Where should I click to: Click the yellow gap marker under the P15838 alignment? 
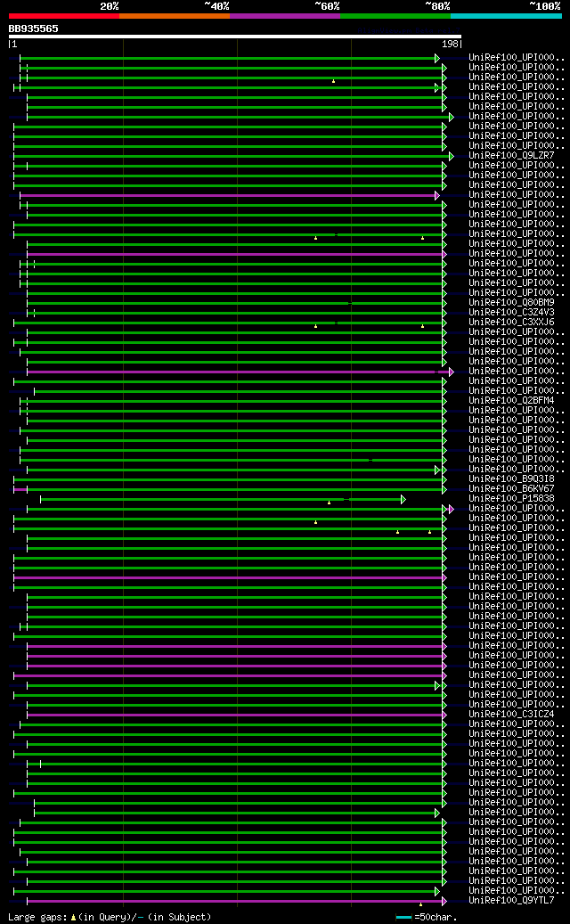tap(330, 503)
